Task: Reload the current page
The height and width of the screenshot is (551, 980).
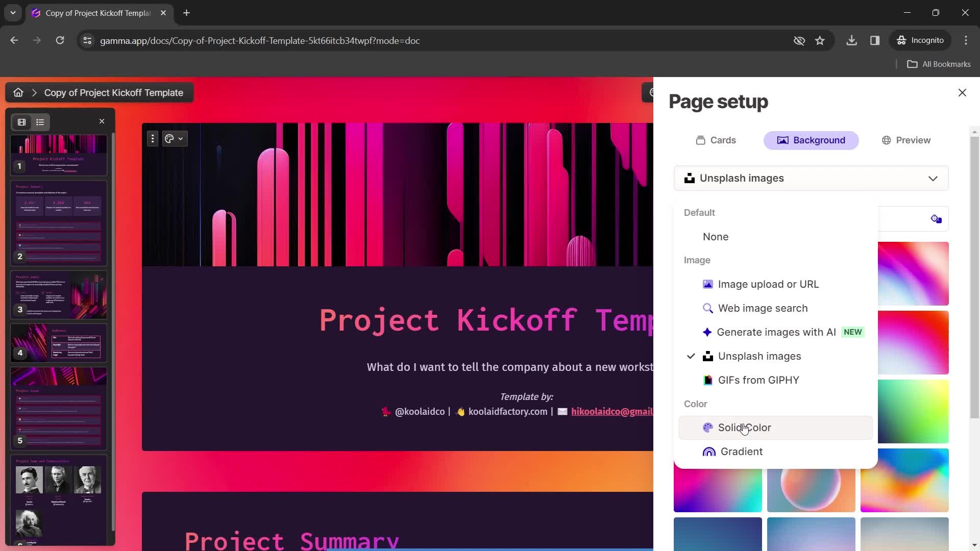Action: pos(60,40)
